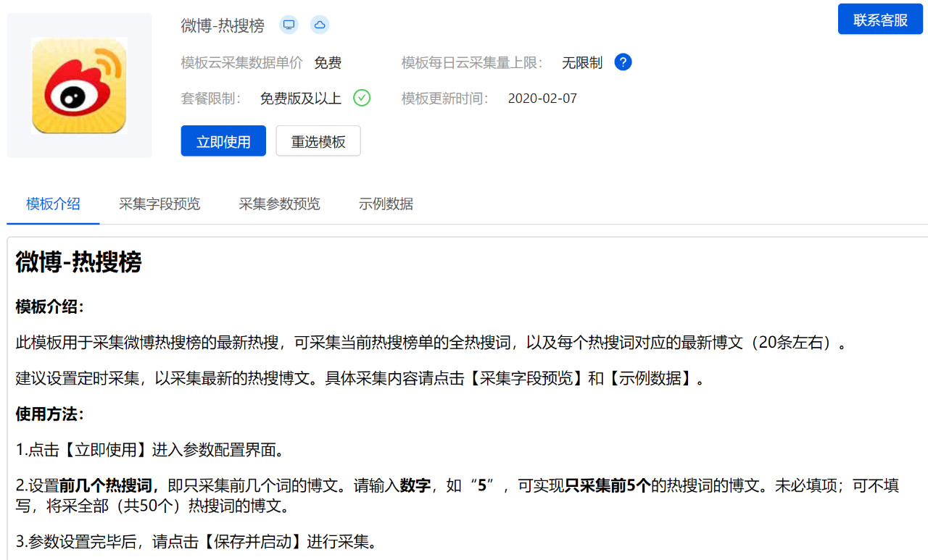This screenshot has height=560, width=928.
Task: Click the 模板更新时间 label
Action: (445, 99)
